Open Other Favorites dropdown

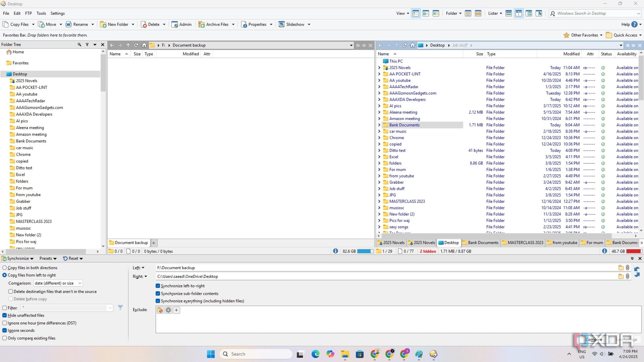[x=583, y=35]
